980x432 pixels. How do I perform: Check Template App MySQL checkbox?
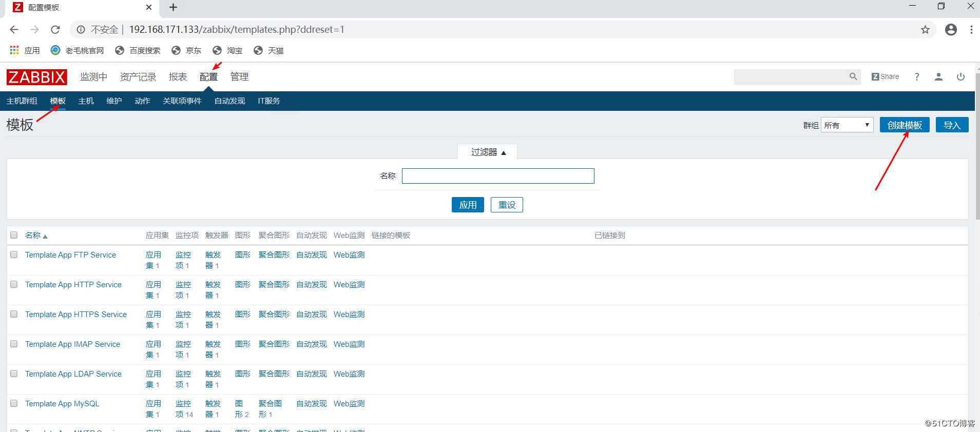14,403
